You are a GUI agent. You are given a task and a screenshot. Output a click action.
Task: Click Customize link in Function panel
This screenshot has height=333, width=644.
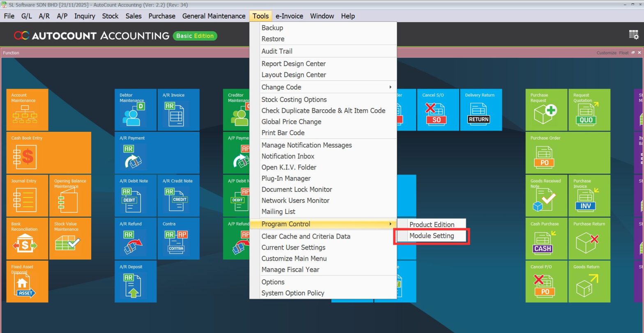tap(606, 53)
